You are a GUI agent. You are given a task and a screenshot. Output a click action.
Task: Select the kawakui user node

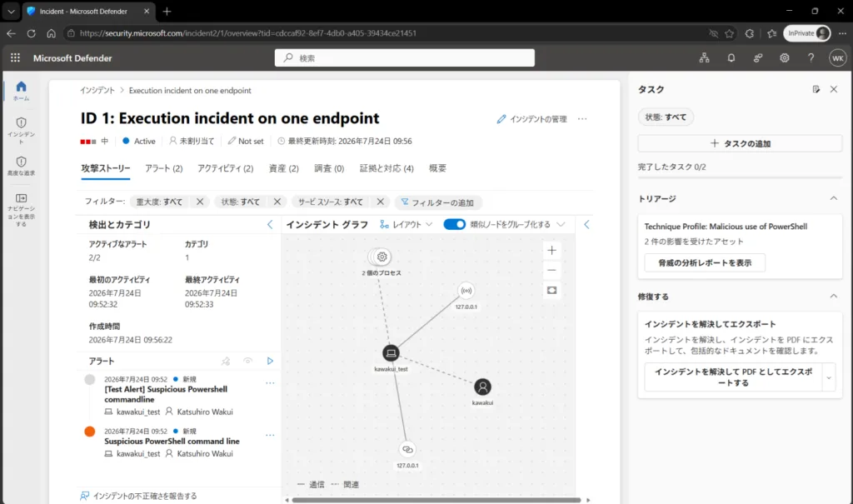point(482,387)
